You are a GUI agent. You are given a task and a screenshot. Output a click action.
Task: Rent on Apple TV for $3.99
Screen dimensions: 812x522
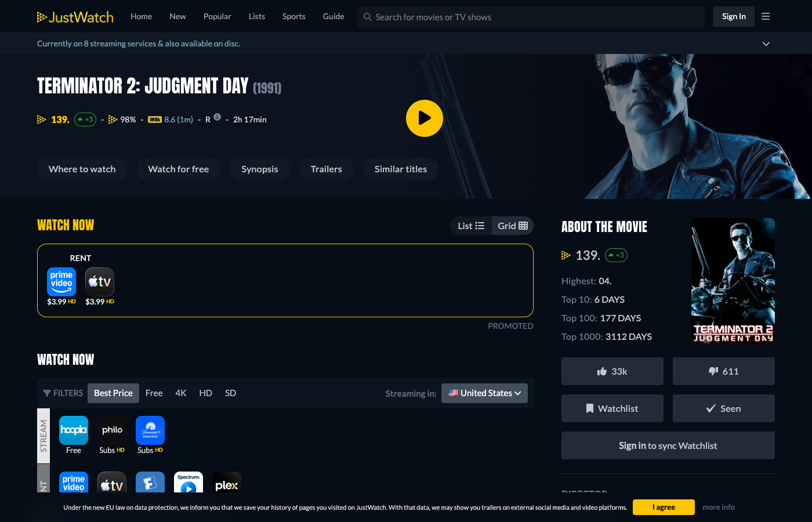point(100,282)
